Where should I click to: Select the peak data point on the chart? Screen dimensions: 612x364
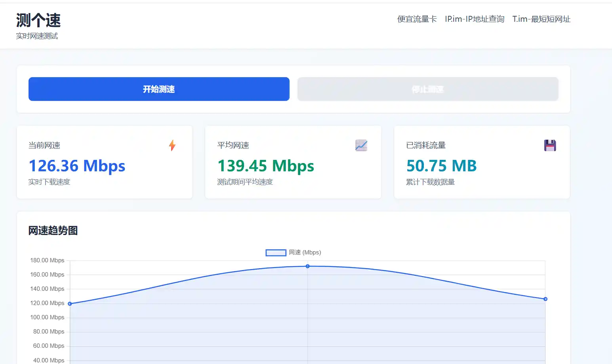tap(308, 266)
